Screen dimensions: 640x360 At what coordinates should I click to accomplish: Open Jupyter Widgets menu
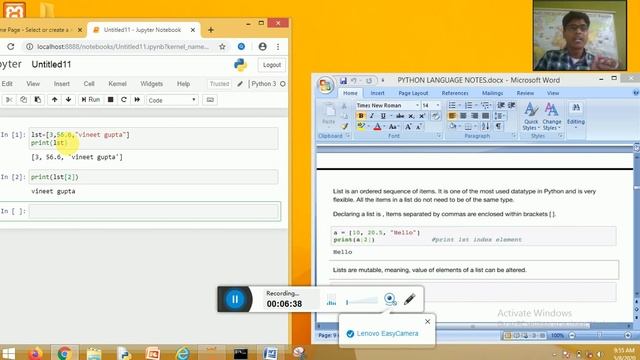151,84
